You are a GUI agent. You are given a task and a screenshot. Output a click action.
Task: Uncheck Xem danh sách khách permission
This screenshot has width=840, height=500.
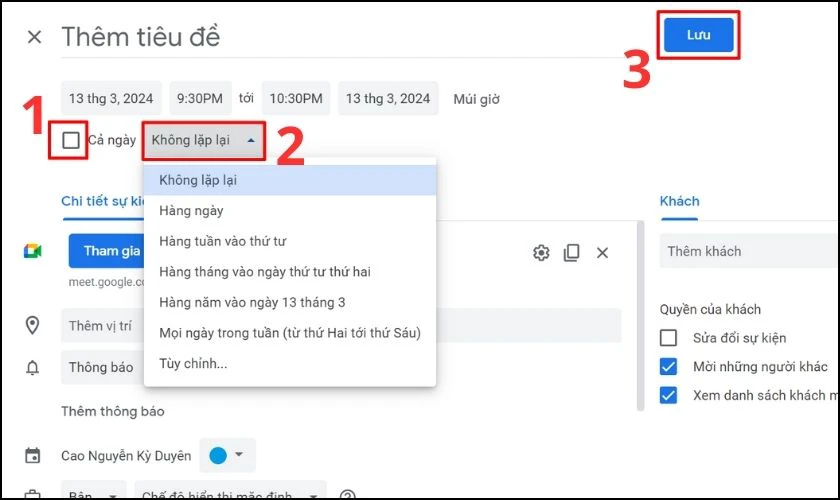pyautogui.click(x=668, y=395)
